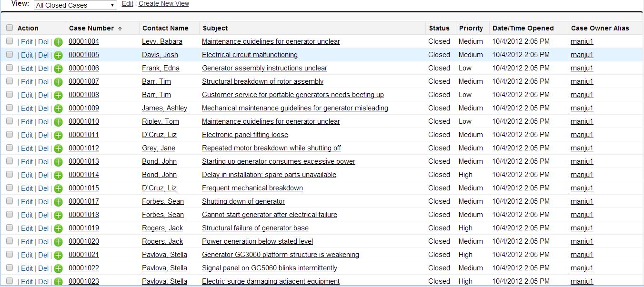Click green plus icon for case 00001010
The width and height of the screenshot is (644, 287).
pyautogui.click(x=58, y=122)
